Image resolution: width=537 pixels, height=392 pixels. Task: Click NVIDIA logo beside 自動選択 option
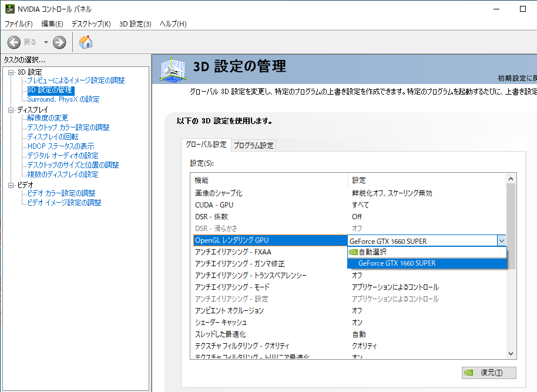click(x=353, y=252)
